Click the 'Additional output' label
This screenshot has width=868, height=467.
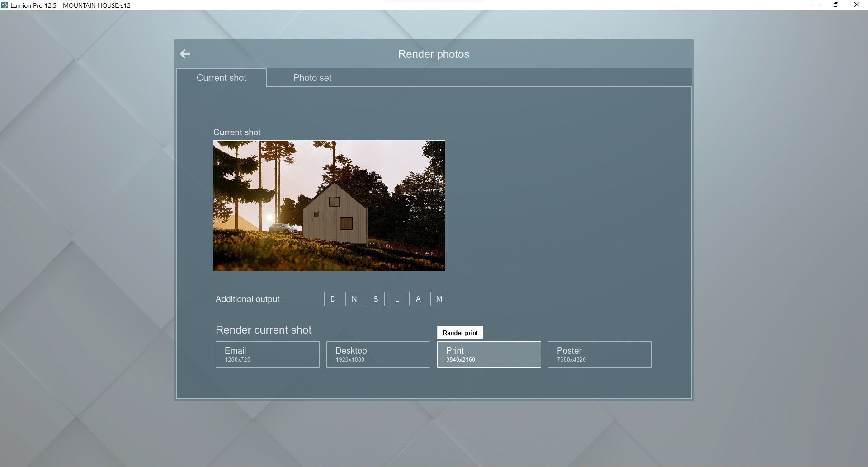click(x=247, y=299)
